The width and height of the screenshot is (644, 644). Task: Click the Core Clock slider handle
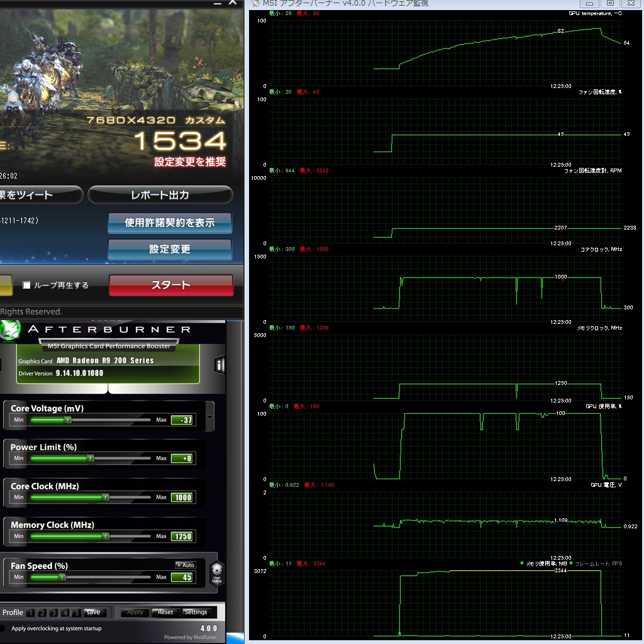pyautogui.click(x=106, y=497)
